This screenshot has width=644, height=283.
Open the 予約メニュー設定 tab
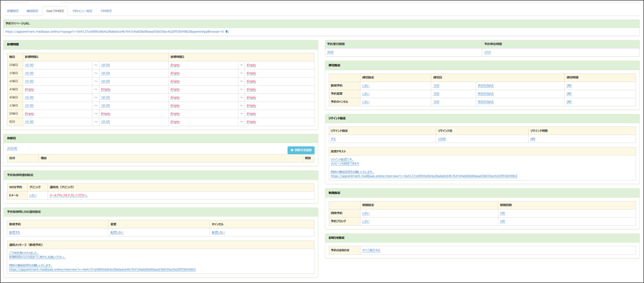click(82, 11)
